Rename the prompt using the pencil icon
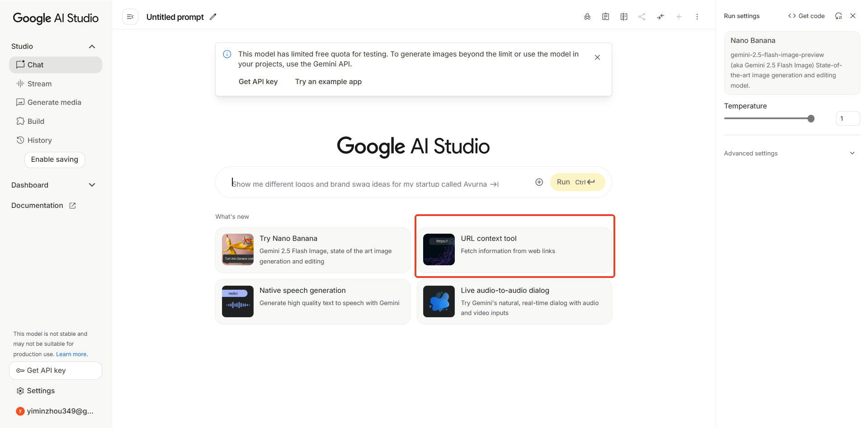868x428 pixels. [x=213, y=17]
